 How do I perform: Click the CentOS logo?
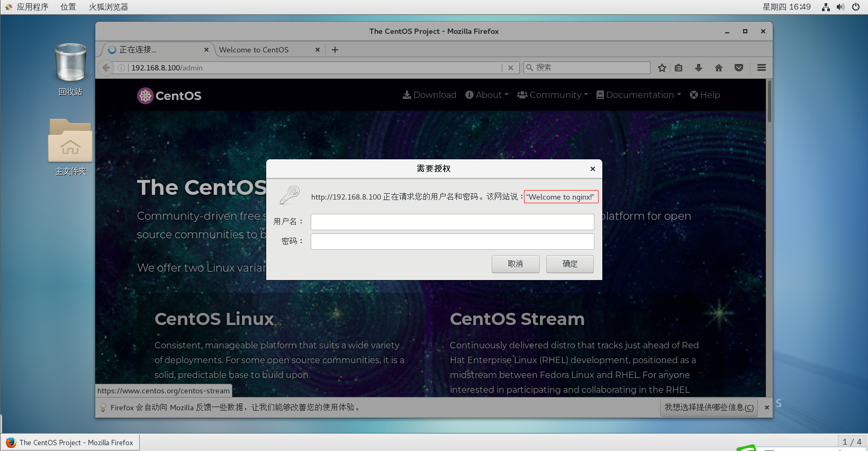coord(169,96)
